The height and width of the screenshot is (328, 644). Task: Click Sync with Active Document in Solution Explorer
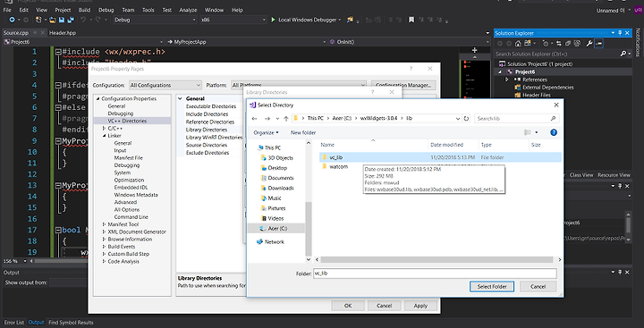(558, 44)
